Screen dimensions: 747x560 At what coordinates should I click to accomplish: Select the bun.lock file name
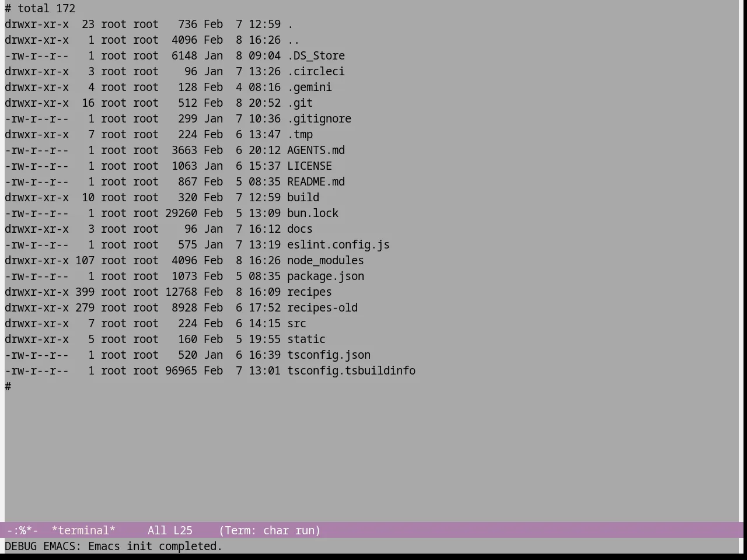[313, 213]
